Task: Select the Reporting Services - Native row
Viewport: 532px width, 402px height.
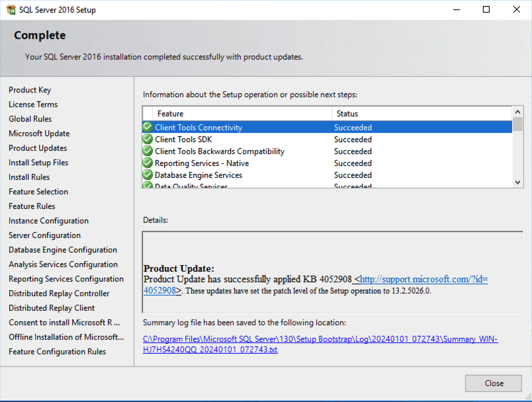Action: click(x=265, y=163)
